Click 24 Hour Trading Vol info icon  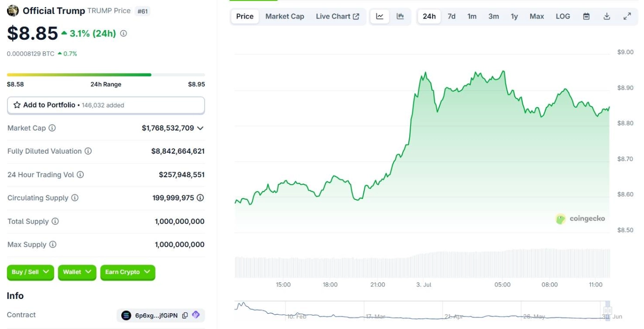[x=80, y=174]
